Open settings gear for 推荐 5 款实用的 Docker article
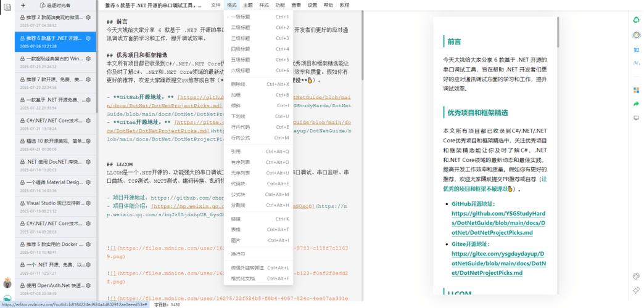 pos(88,244)
